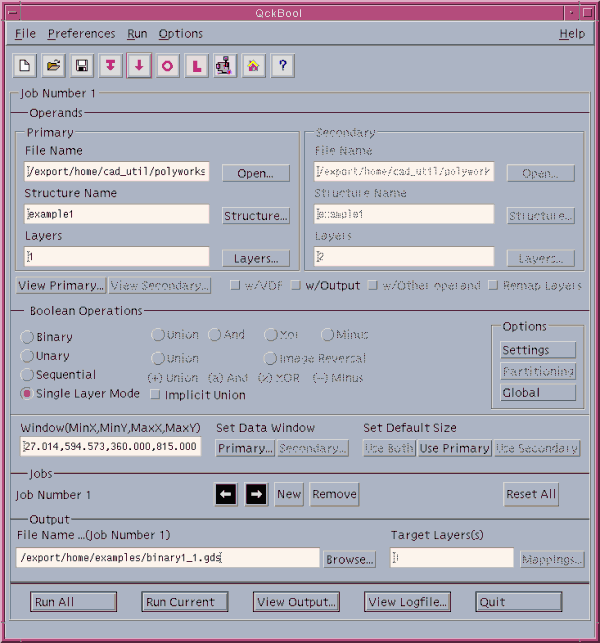Click the pink L-shape toolbar icon
Image resolution: width=600 pixels, height=643 pixels.
pos(196,66)
